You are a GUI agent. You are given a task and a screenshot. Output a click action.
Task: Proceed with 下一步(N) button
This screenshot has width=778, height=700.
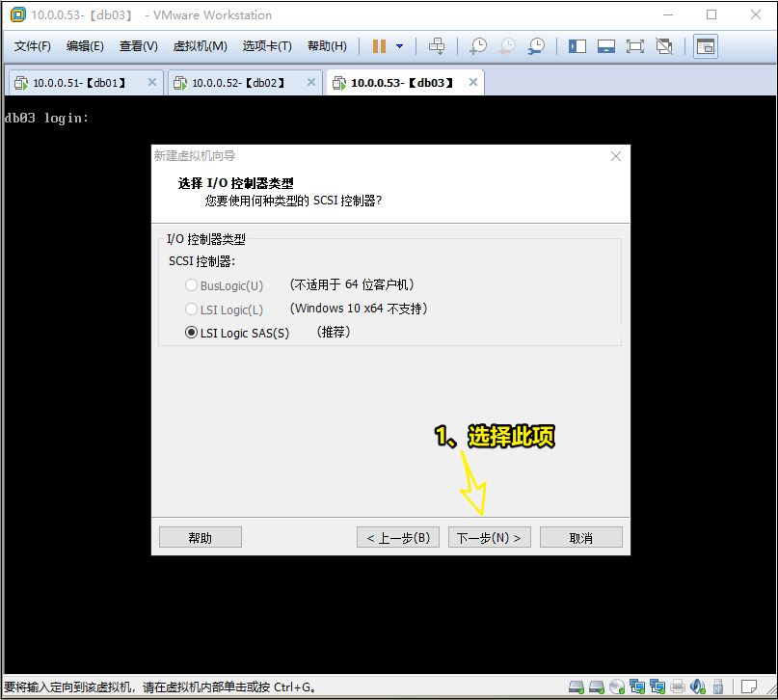point(489,537)
